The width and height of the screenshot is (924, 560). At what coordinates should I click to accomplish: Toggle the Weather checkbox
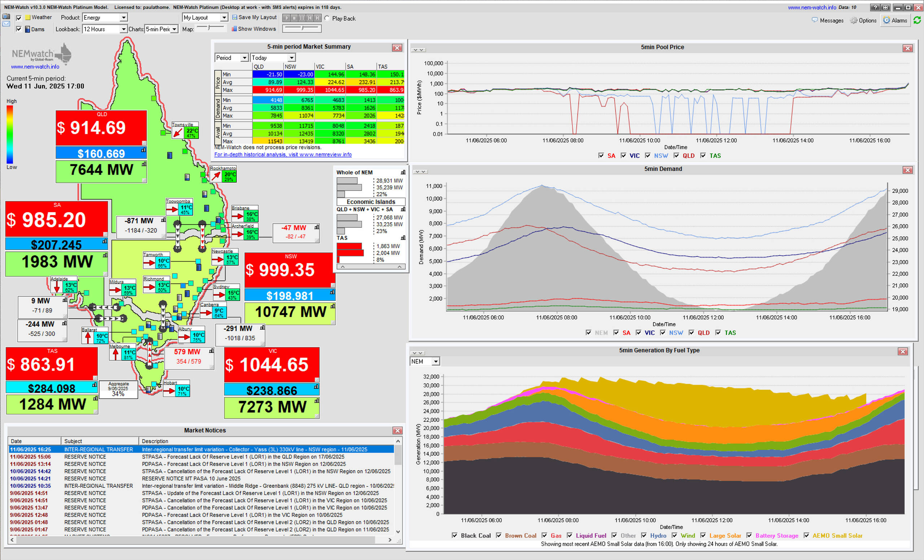click(x=19, y=18)
